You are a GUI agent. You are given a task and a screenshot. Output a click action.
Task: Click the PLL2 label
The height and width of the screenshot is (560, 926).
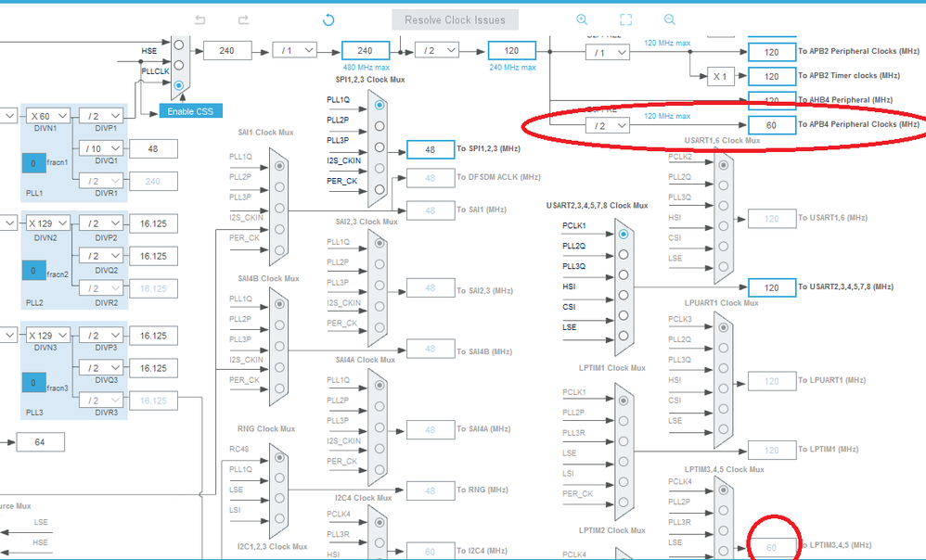(34, 303)
